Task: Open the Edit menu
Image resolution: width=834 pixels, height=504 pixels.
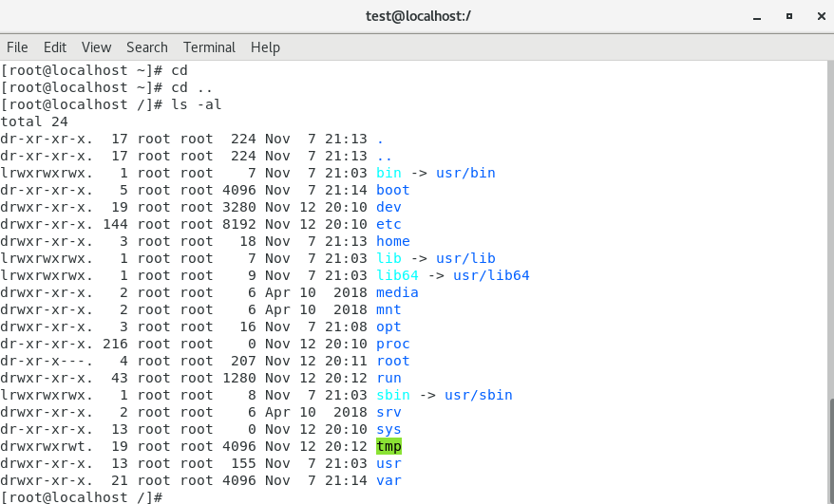Action: click(x=55, y=47)
